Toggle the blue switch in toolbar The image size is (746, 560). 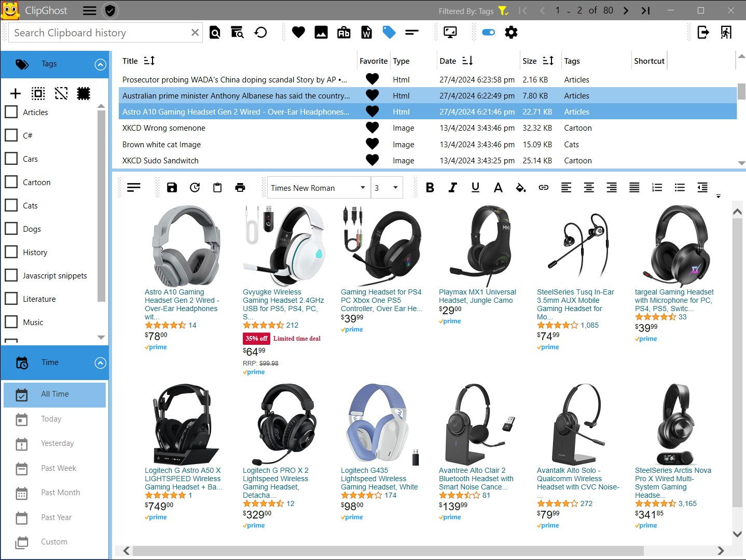(x=488, y=33)
